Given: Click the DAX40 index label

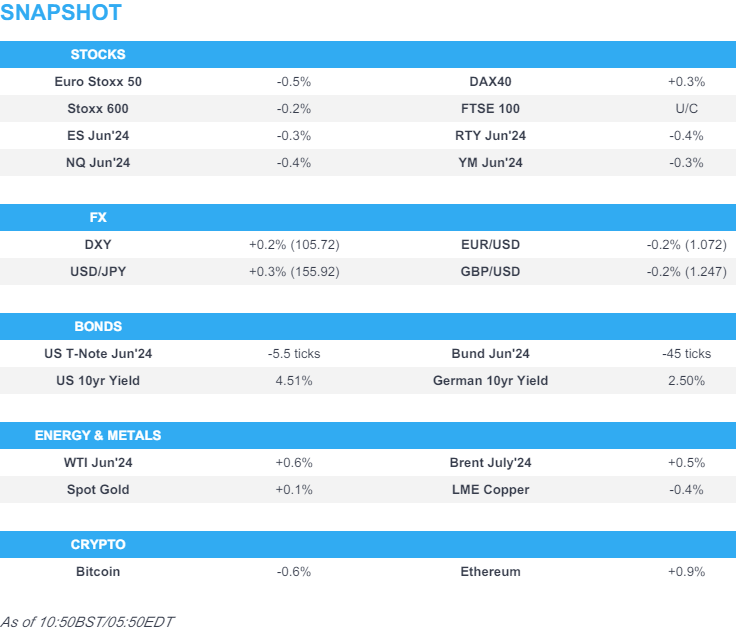Looking at the screenshot, I should pyautogui.click(x=490, y=82).
